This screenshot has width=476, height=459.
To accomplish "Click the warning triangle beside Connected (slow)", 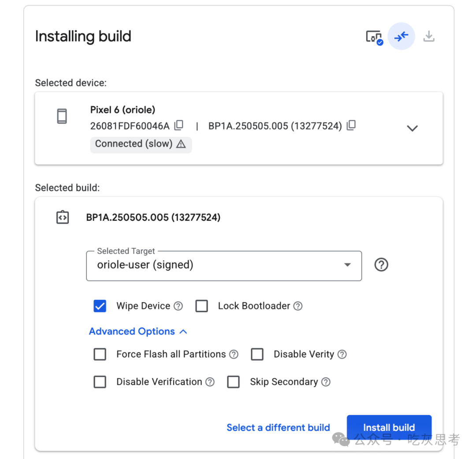I will point(181,144).
